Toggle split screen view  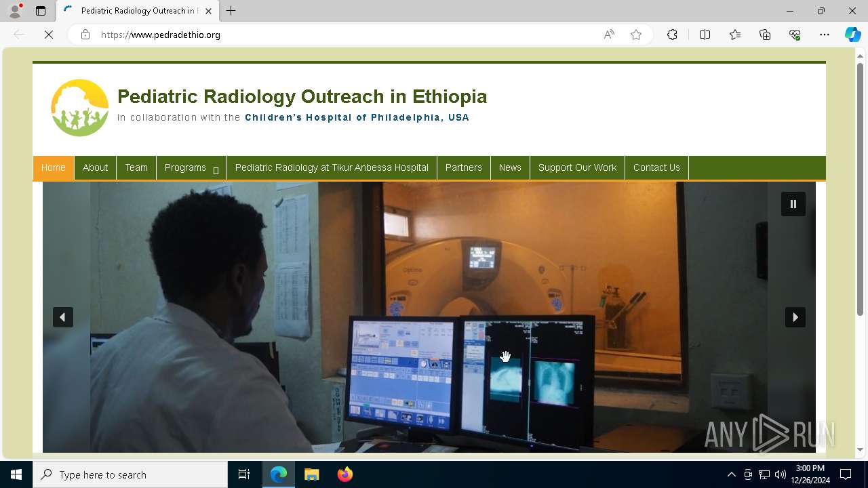point(705,35)
